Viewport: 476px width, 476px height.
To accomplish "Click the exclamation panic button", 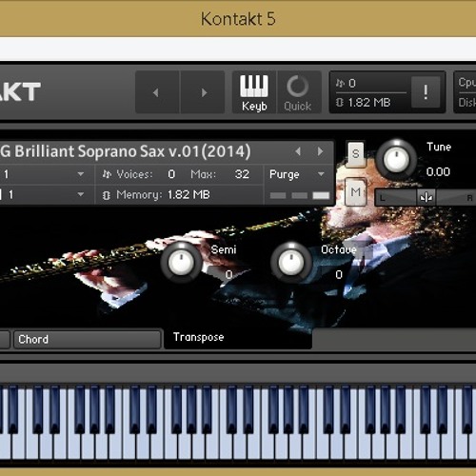I will coord(426,91).
